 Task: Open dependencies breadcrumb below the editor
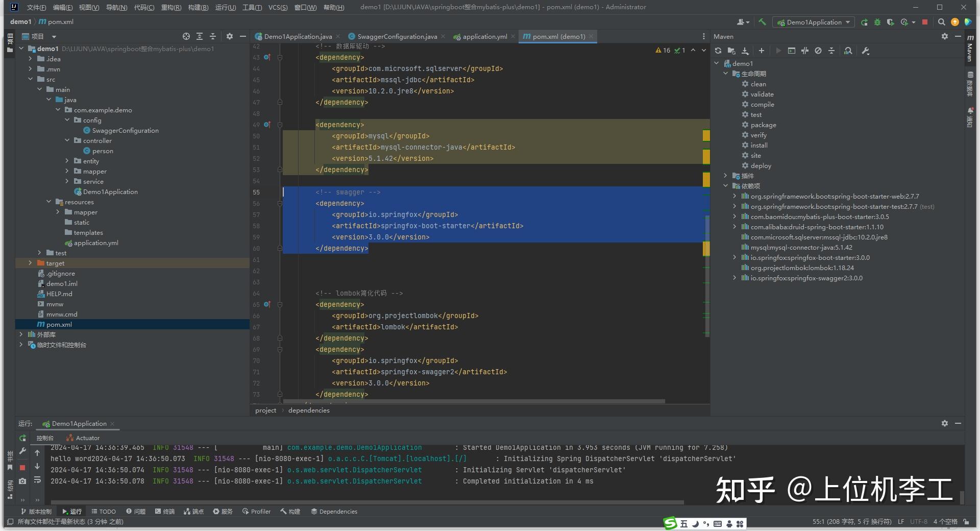click(308, 410)
